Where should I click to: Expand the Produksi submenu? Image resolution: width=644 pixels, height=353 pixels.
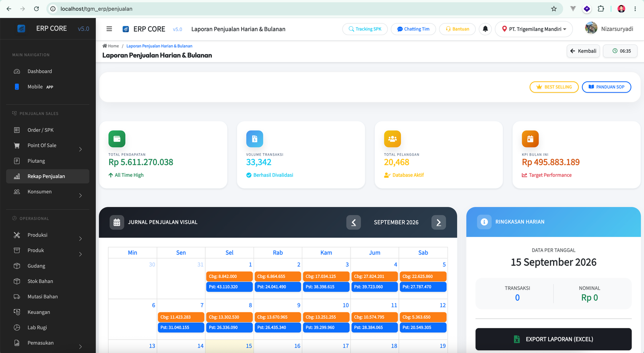80,239
